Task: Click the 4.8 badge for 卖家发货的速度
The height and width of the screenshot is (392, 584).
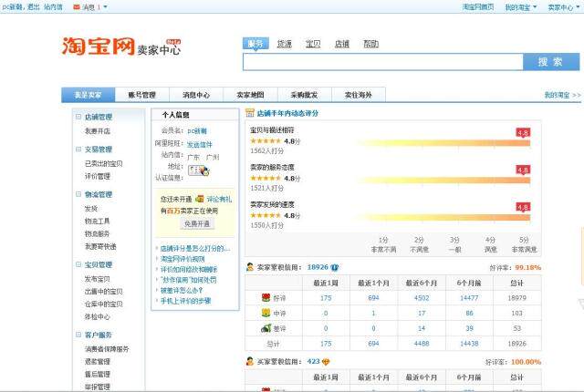Action: 523,207
